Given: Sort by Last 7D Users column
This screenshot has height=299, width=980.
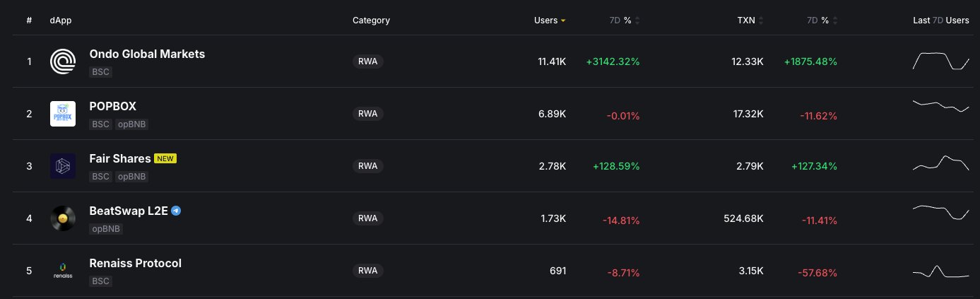Looking at the screenshot, I should point(940,20).
